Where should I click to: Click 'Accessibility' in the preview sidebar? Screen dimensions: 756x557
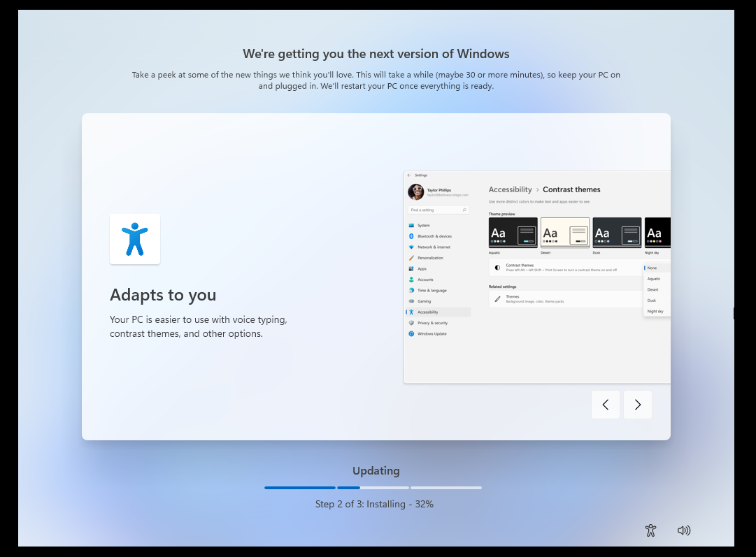438,312
